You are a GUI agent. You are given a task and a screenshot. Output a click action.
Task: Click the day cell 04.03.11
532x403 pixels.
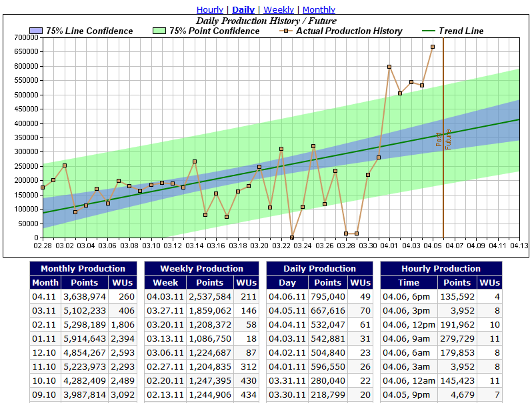[x=287, y=339]
